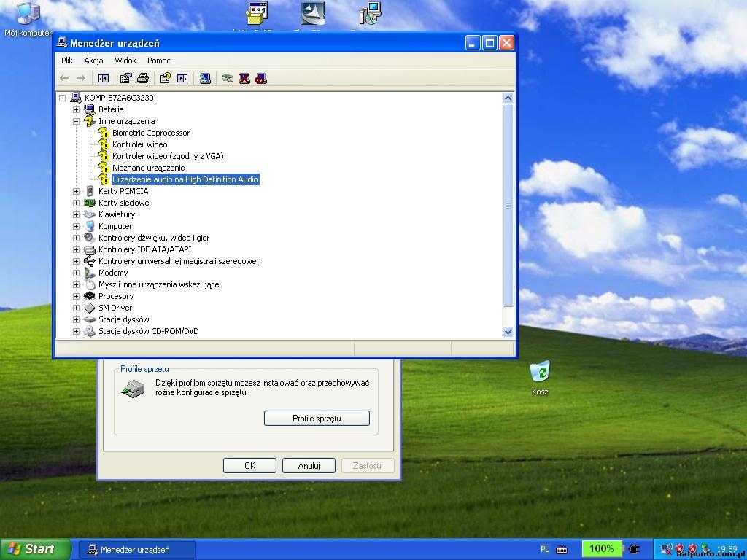Screen dimensions: 747x560
Task: Click Anuluj in the background dialog
Action: (309, 466)
